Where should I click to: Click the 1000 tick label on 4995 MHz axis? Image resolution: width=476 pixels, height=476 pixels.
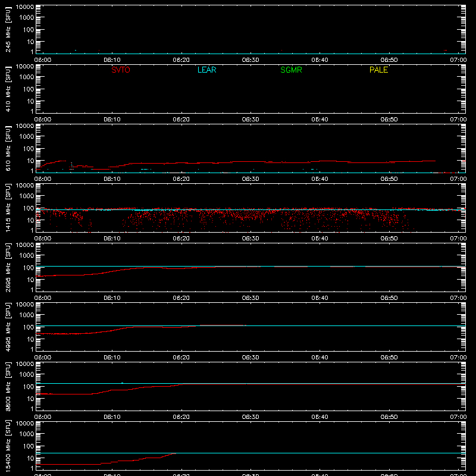pyautogui.click(x=27, y=315)
